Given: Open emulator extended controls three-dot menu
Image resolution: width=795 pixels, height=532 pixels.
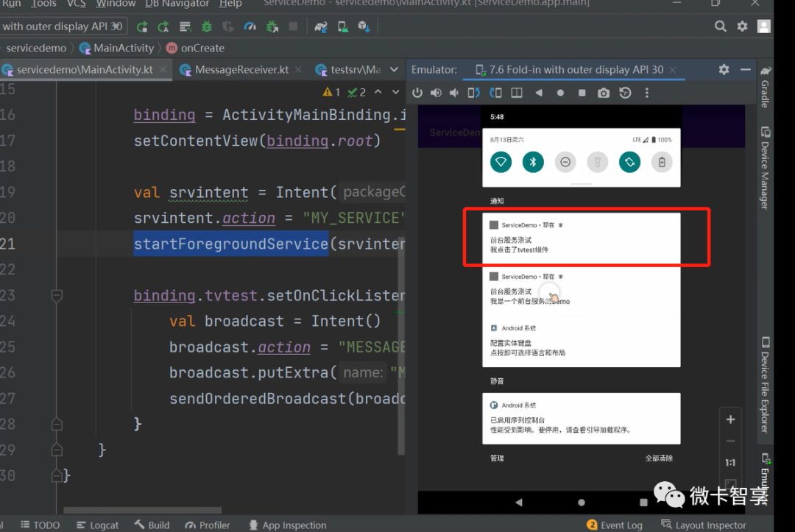Looking at the screenshot, I should pos(646,93).
